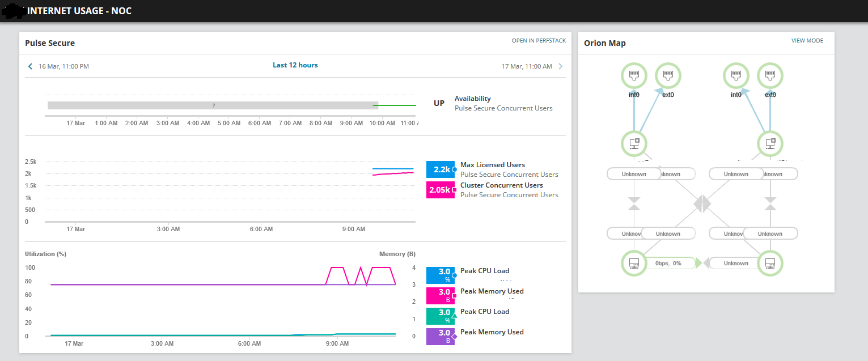Open in PerfStack link
The height and width of the screenshot is (361, 868).
click(539, 41)
